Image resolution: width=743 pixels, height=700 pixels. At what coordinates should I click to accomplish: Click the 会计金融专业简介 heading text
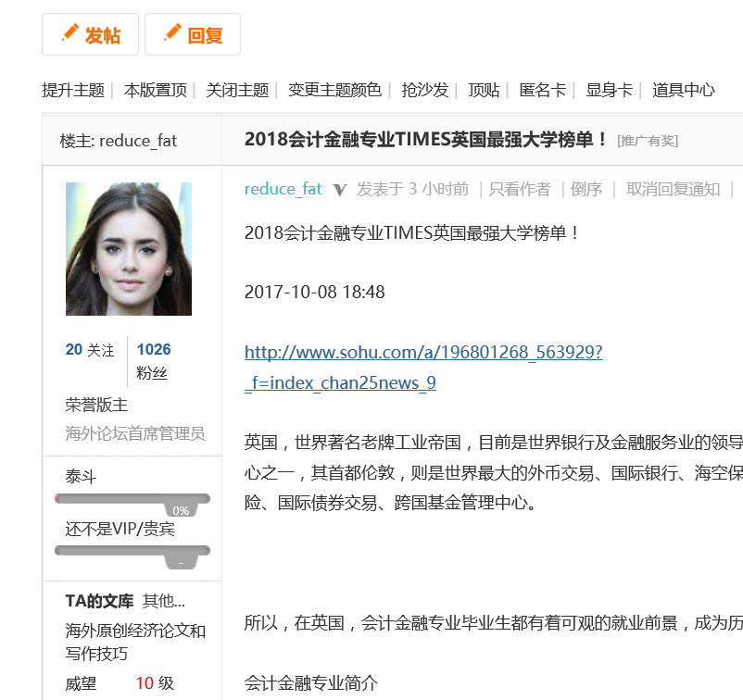point(311,683)
